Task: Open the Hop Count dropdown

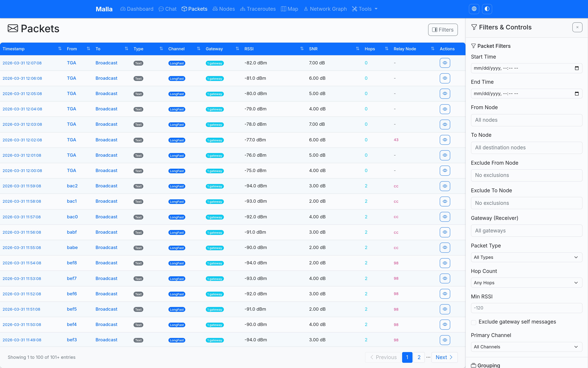Action: [x=526, y=283]
